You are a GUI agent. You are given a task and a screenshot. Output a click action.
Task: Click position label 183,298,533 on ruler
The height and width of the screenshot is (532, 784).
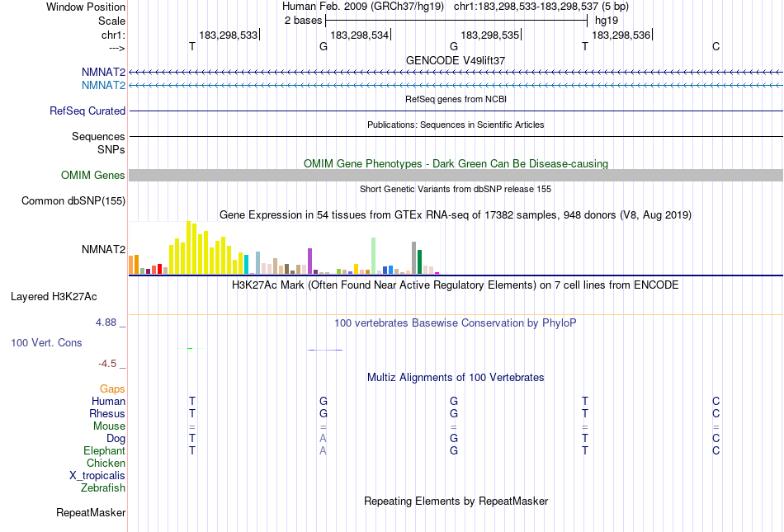pyautogui.click(x=228, y=35)
